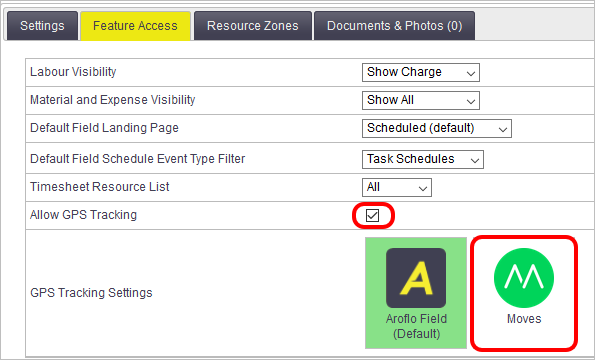595x360 pixels.
Task: Click the Show Charge dropdown arrow
Action: pos(471,73)
